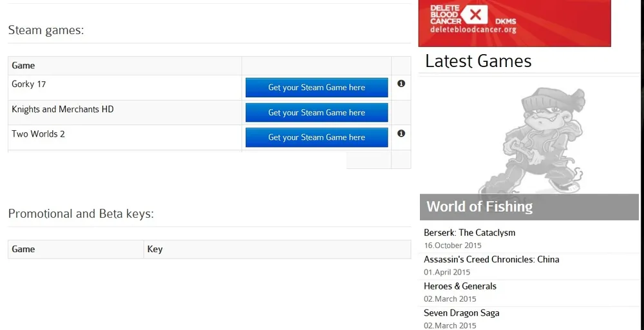Select the Knights and Merchants HD name
This screenshot has height=330, width=644.
pyautogui.click(x=62, y=110)
